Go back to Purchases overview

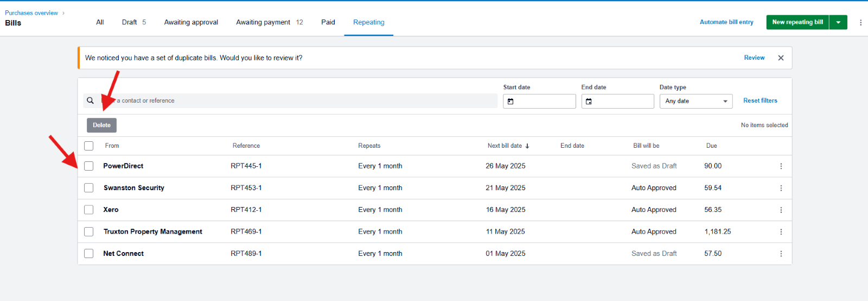[x=31, y=13]
